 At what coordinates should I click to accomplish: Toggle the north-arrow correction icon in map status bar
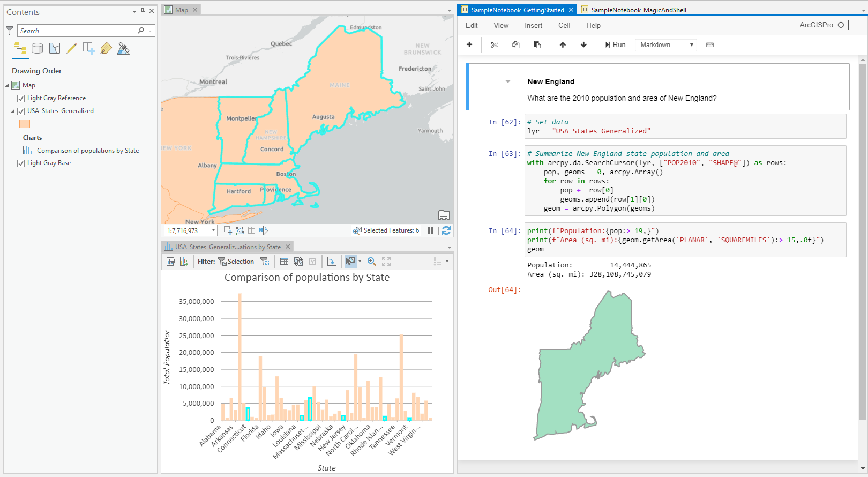[x=263, y=230]
